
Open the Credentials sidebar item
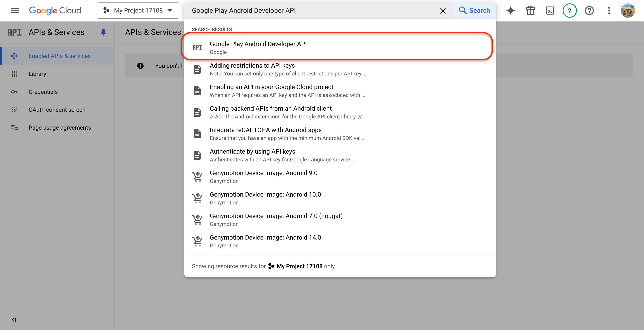pos(43,92)
